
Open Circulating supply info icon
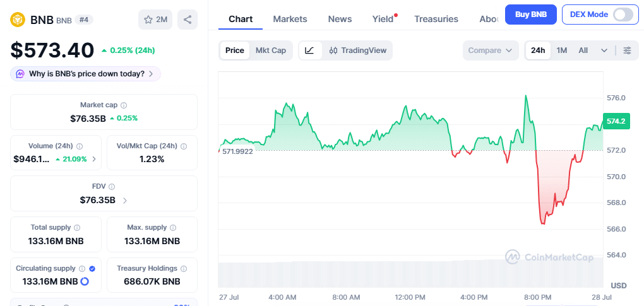[81, 269]
